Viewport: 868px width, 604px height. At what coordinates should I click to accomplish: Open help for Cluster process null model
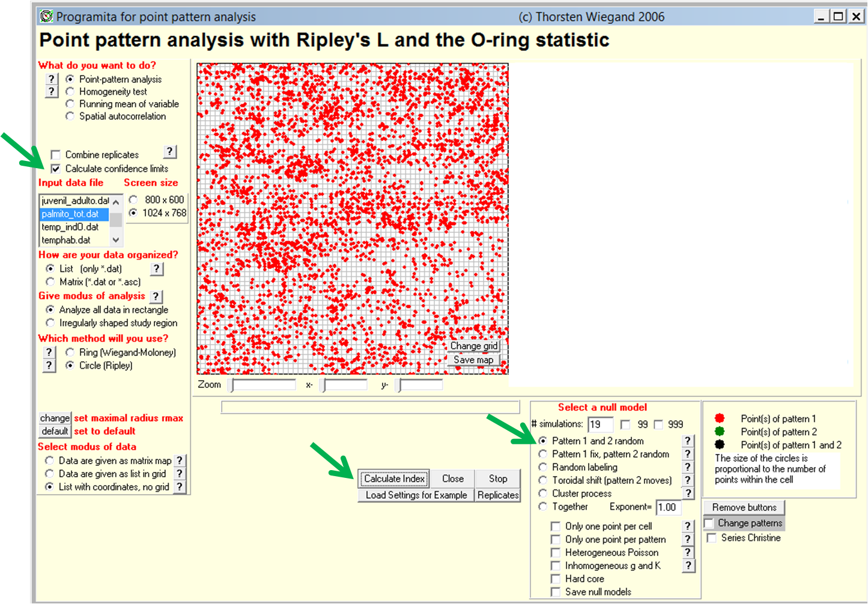pyautogui.click(x=688, y=494)
